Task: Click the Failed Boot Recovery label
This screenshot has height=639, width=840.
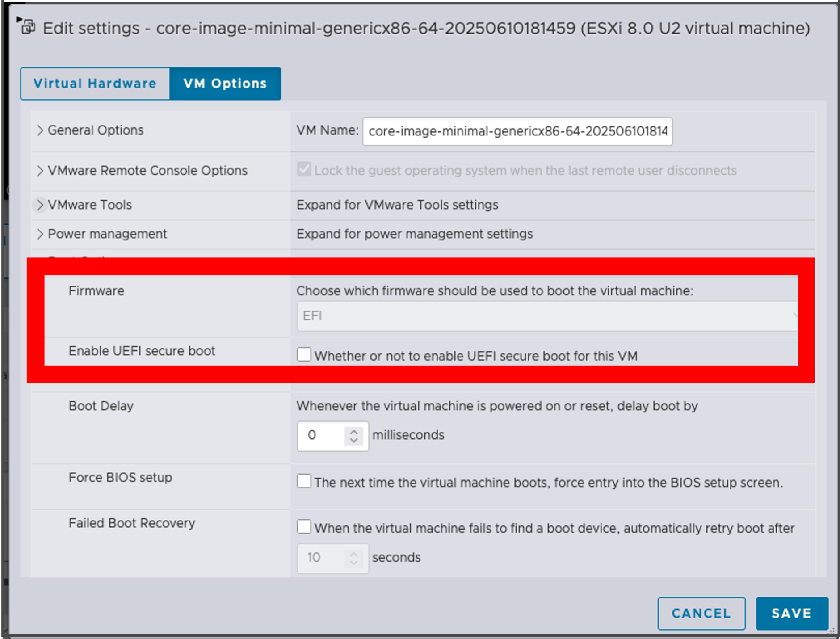Action: pyautogui.click(x=132, y=523)
